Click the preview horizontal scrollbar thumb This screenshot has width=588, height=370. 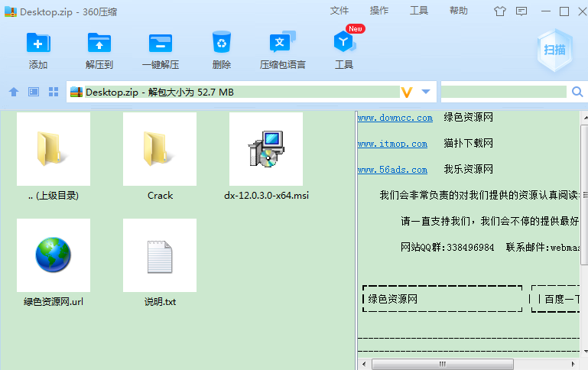coord(443,364)
